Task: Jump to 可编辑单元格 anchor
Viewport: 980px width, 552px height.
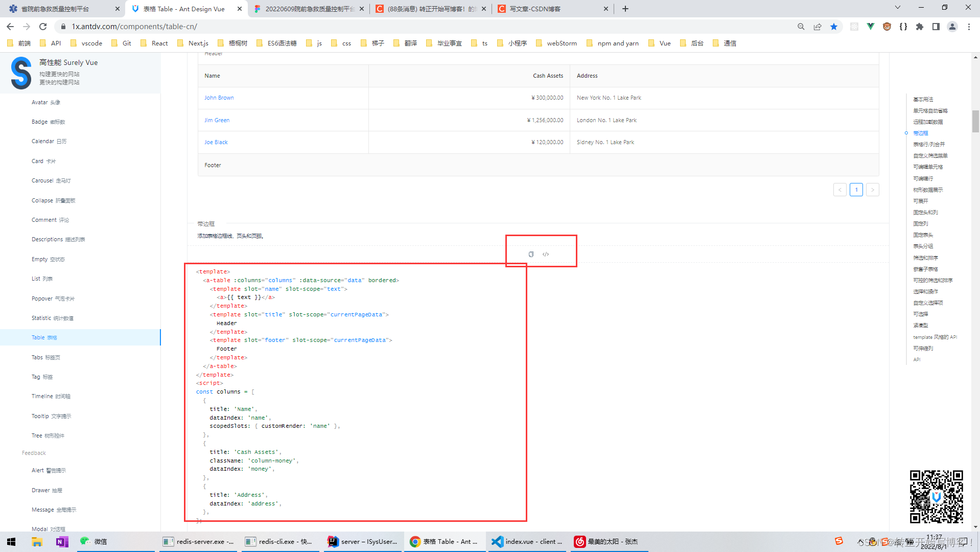Action: pyautogui.click(x=928, y=167)
